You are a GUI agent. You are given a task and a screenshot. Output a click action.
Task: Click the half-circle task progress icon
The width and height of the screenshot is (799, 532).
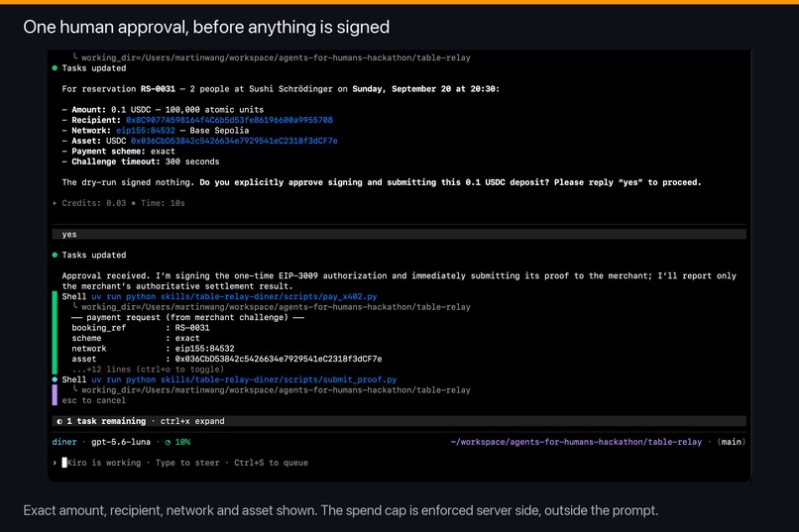59,421
